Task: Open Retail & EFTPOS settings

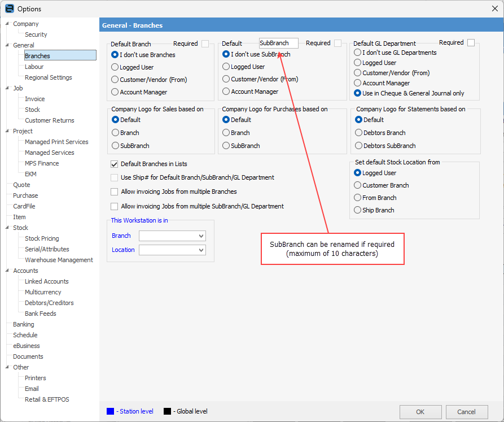Action: (x=47, y=399)
